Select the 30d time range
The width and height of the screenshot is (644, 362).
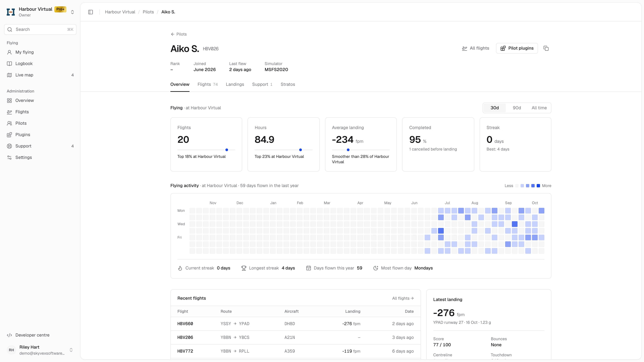(x=495, y=108)
